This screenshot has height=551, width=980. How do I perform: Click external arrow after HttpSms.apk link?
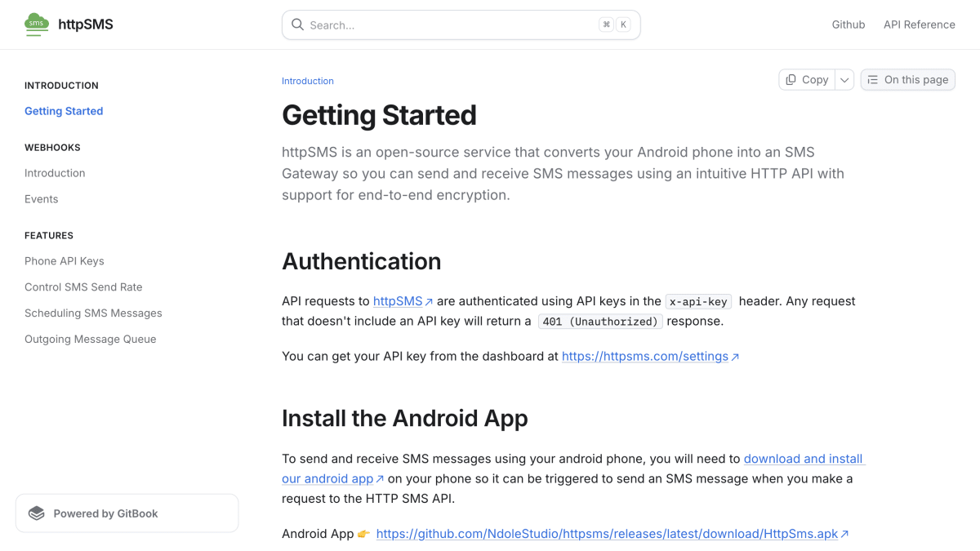click(844, 534)
